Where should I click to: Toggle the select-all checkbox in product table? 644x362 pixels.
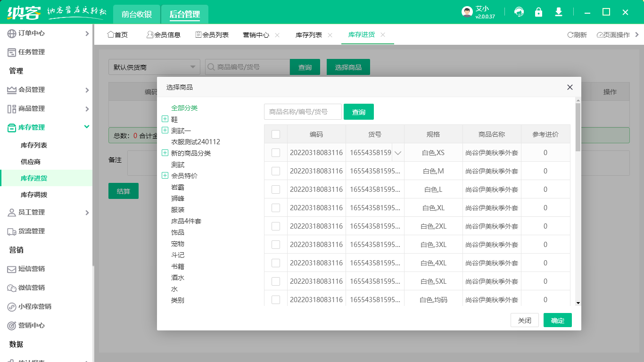click(276, 134)
